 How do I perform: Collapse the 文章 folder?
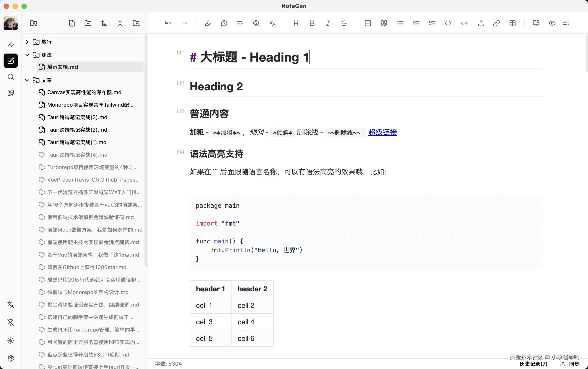pyautogui.click(x=27, y=80)
